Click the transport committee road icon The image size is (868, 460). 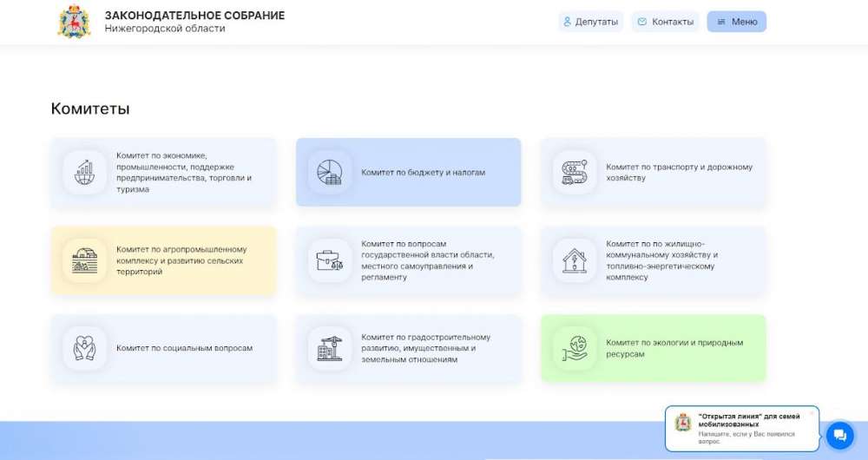click(x=574, y=172)
